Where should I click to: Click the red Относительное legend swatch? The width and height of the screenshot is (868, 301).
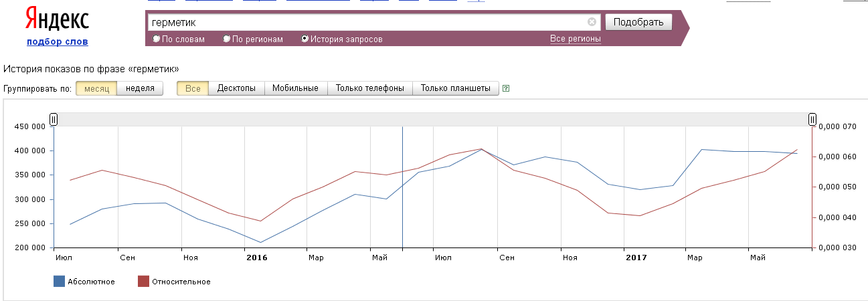point(143,282)
